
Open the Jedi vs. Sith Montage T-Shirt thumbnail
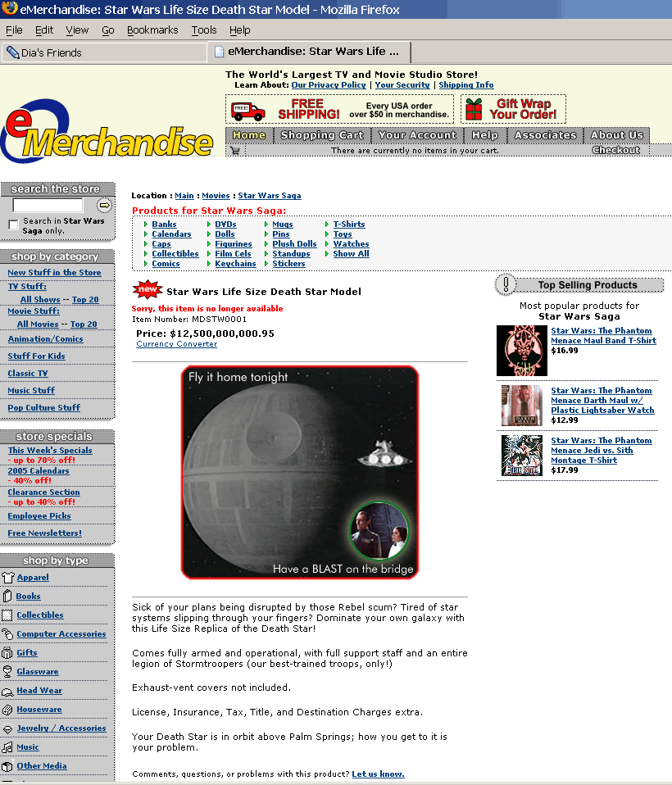[522, 456]
